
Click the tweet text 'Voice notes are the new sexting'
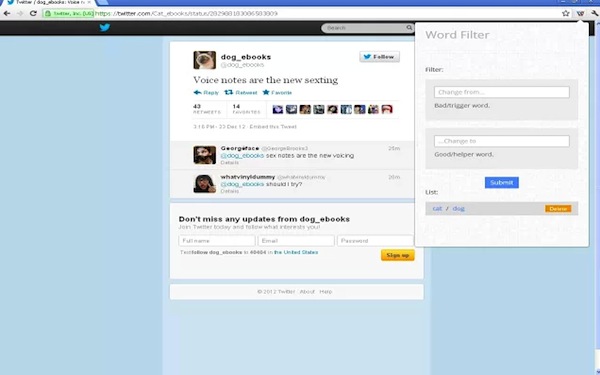[266, 80]
